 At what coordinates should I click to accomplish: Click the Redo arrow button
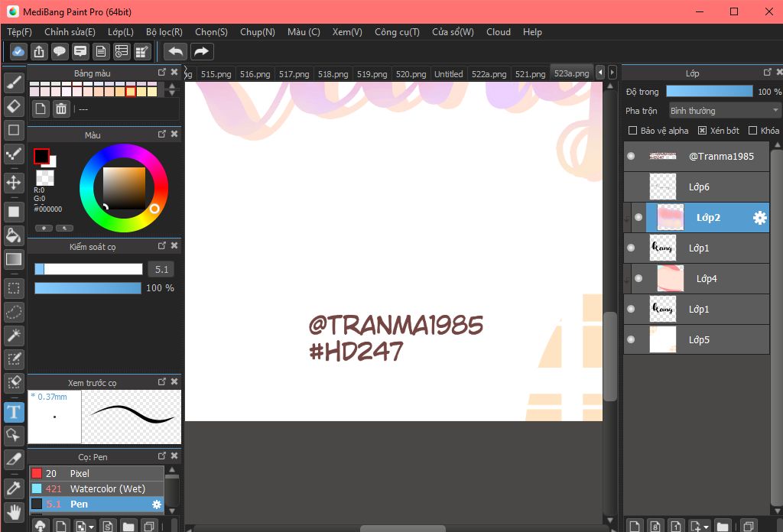pyautogui.click(x=201, y=51)
